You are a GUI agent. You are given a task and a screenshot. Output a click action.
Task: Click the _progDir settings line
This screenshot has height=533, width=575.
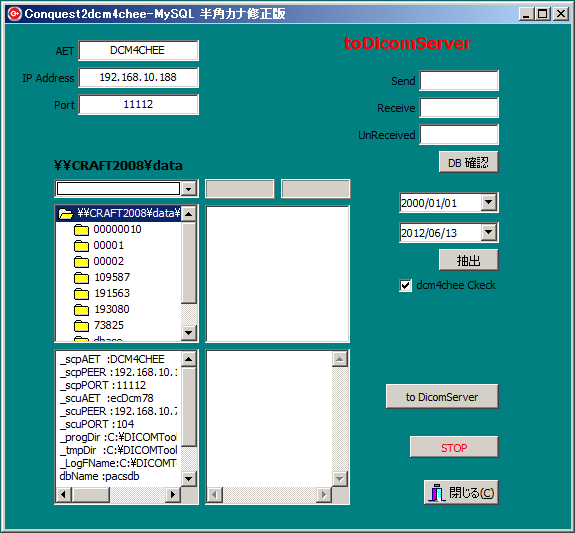pos(118,437)
